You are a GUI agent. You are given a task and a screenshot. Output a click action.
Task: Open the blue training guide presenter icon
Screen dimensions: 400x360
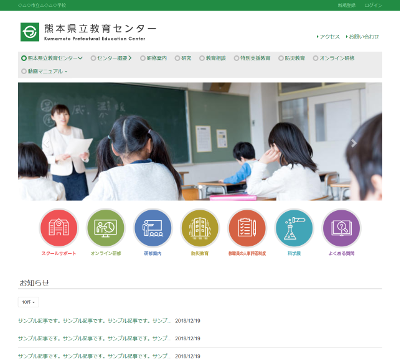tap(153, 228)
